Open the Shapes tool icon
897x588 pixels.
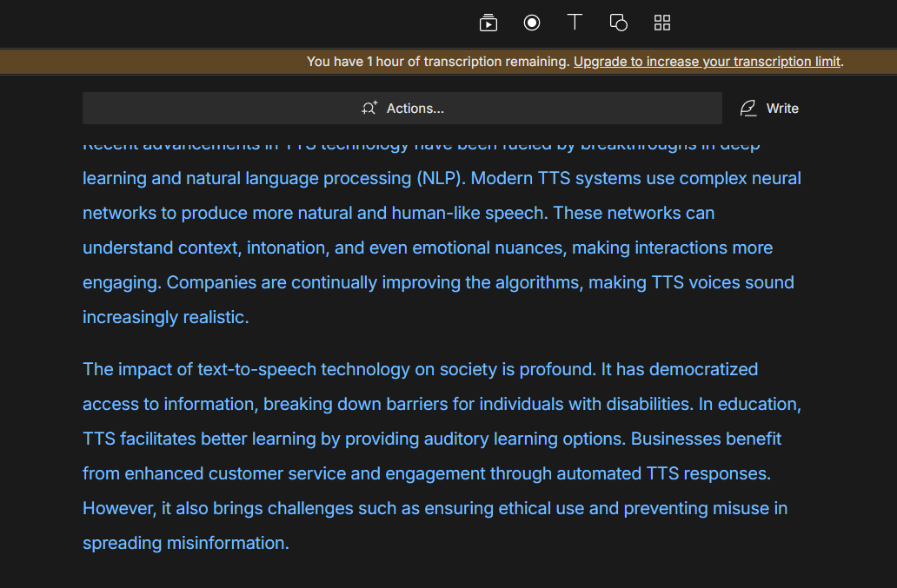point(619,23)
